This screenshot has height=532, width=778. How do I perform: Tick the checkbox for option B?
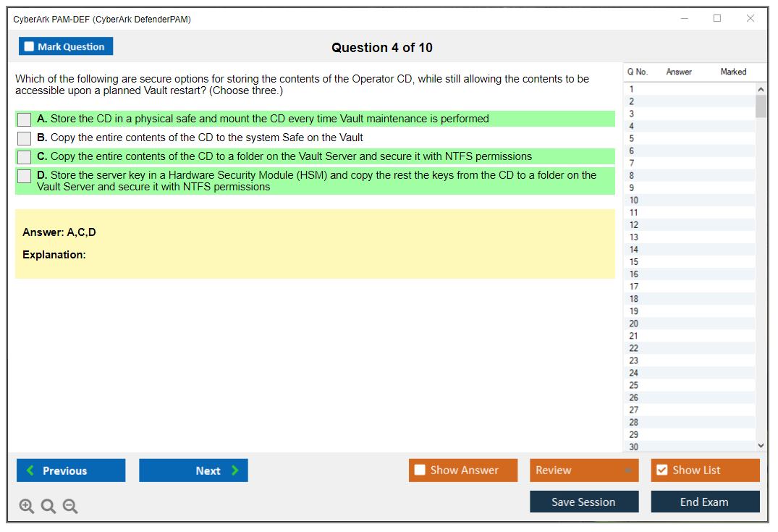25,138
